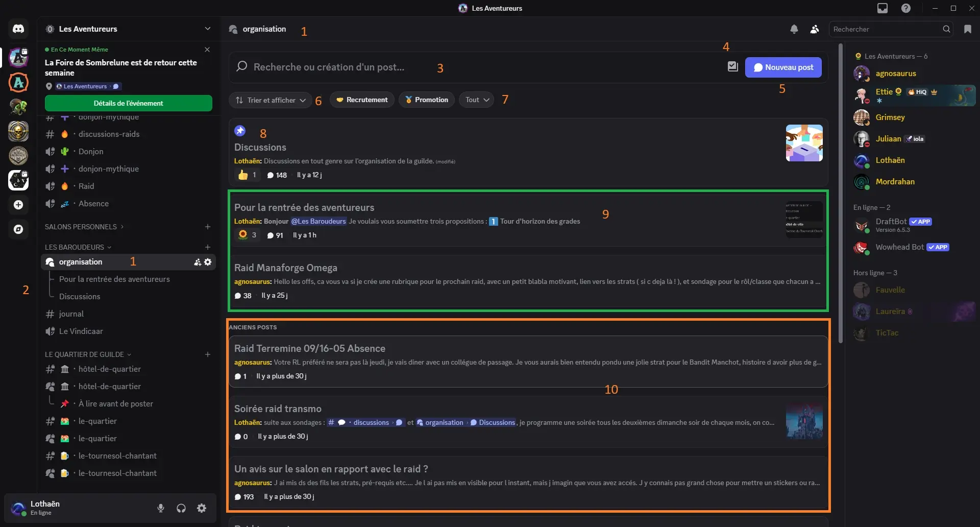Image resolution: width=980 pixels, height=527 pixels.
Task: Open discover servers compass icon
Action: [18, 229]
